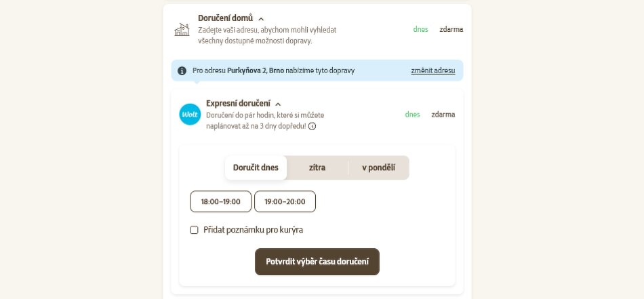The height and width of the screenshot is (299, 644).
Task: Click the "změnit adresu" link
Action: click(x=432, y=71)
